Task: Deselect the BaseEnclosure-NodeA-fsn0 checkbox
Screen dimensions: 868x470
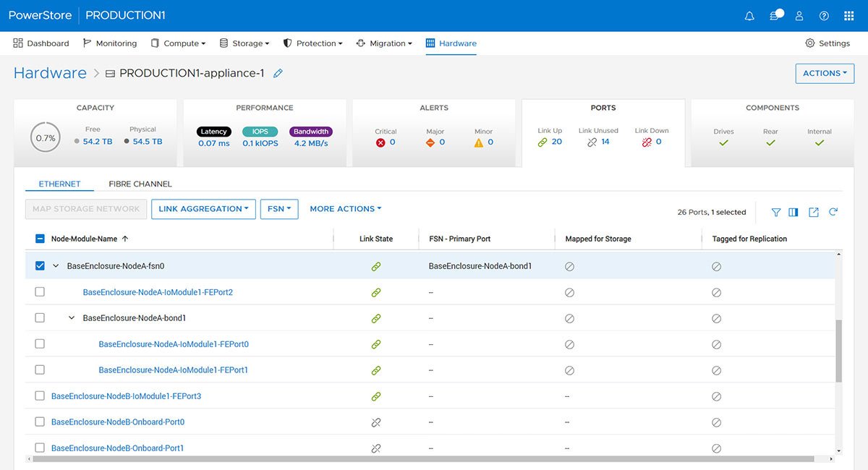Action: [40, 265]
